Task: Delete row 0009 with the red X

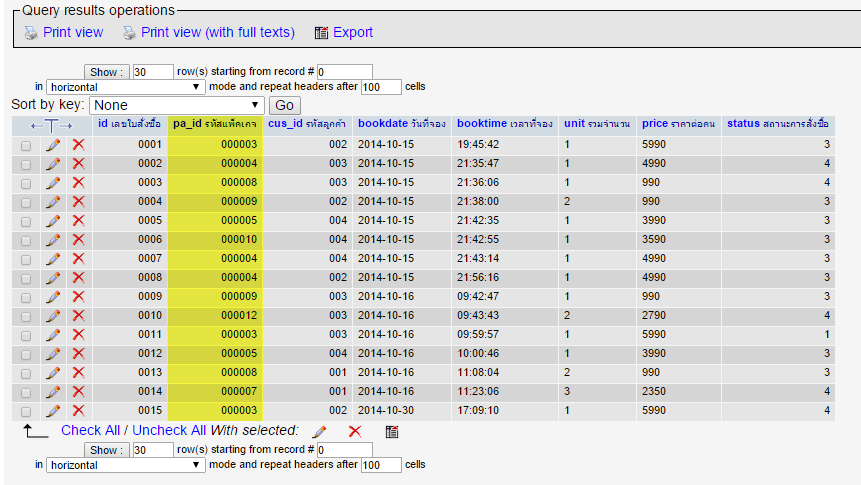Action: tap(79, 297)
